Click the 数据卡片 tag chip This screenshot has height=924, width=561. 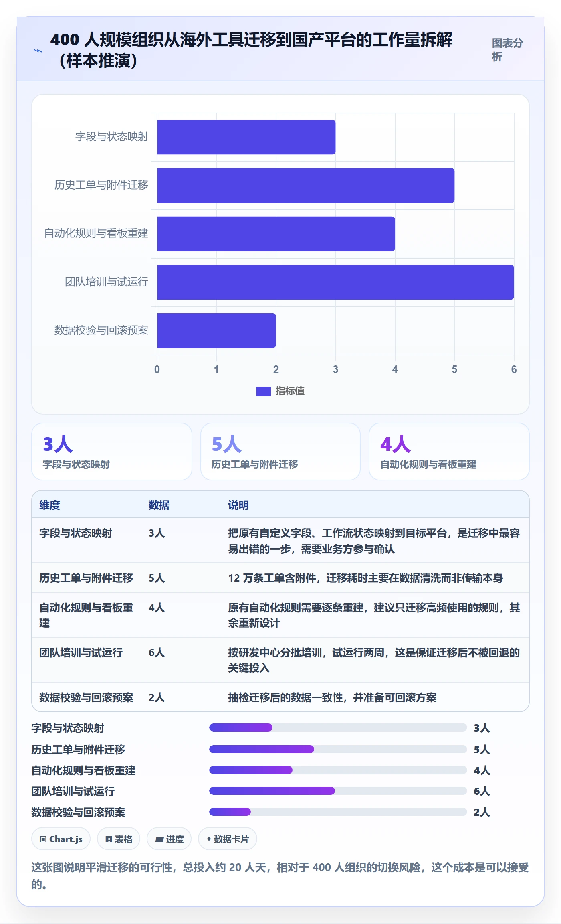coord(228,839)
